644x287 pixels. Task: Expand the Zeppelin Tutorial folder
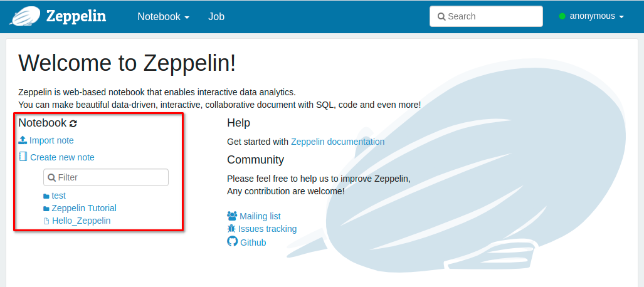(x=84, y=208)
